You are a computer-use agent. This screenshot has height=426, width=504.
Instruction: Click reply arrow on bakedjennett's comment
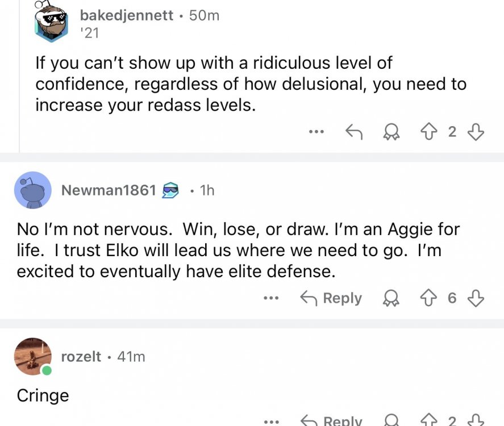click(354, 132)
